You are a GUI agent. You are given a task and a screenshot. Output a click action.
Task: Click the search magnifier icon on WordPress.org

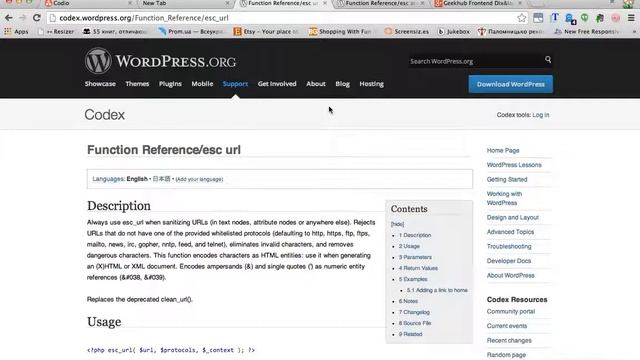tap(548, 60)
